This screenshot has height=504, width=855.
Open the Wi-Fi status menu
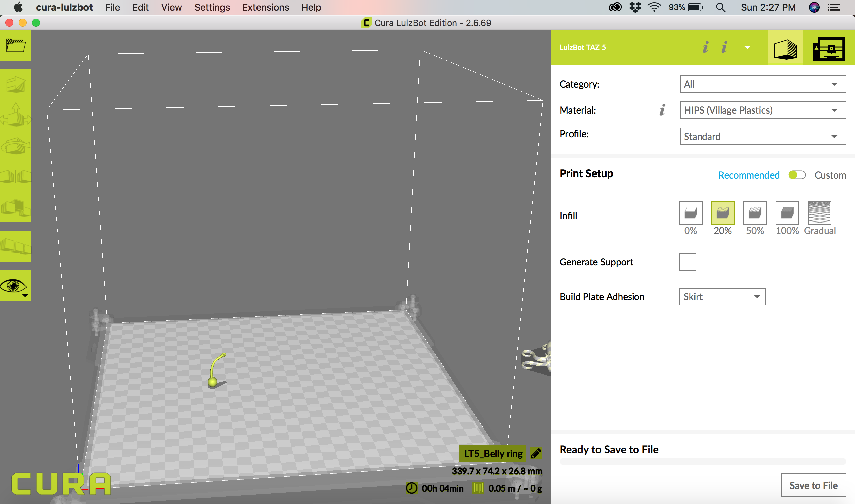pos(654,7)
